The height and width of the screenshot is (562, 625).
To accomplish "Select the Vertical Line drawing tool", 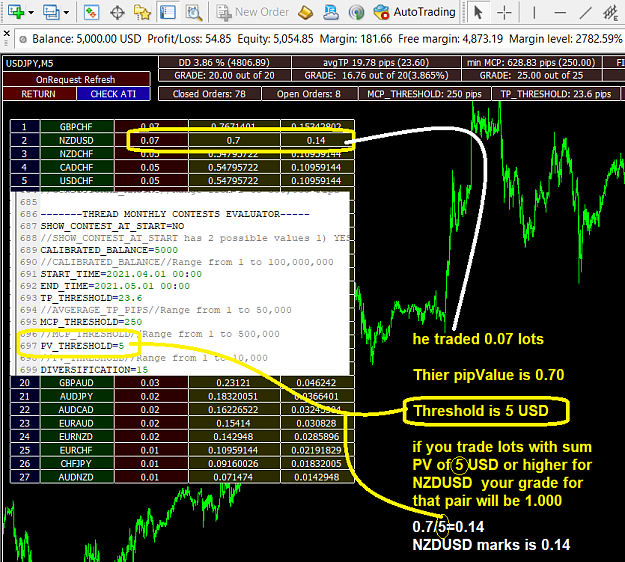I will [x=534, y=13].
